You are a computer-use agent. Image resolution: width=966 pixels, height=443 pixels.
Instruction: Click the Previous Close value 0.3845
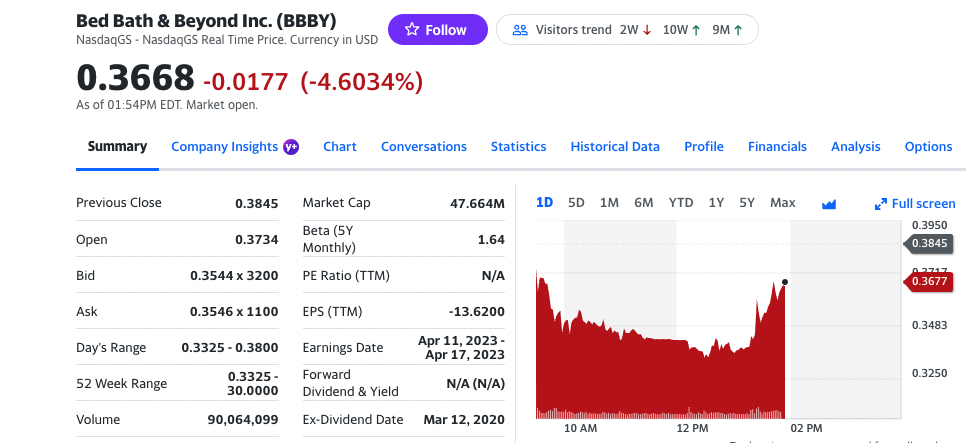pyautogui.click(x=256, y=203)
